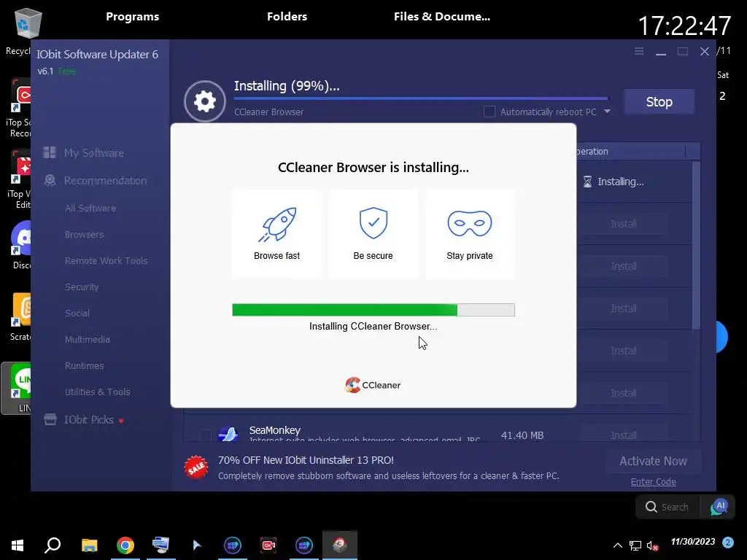Image resolution: width=747 pixels, height=560 pixels.
Task: Select the All Software category
Action: [x=90, y=208]
